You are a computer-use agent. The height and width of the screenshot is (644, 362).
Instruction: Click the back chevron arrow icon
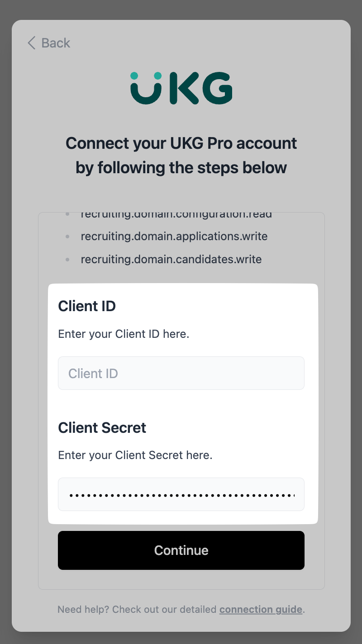point(31,43)
